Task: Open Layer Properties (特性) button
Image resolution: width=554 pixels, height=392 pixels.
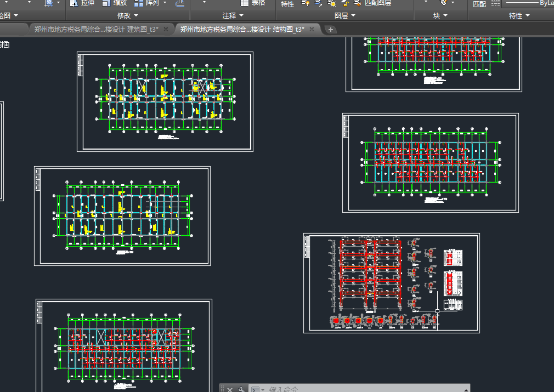Action: click(287, 4)
